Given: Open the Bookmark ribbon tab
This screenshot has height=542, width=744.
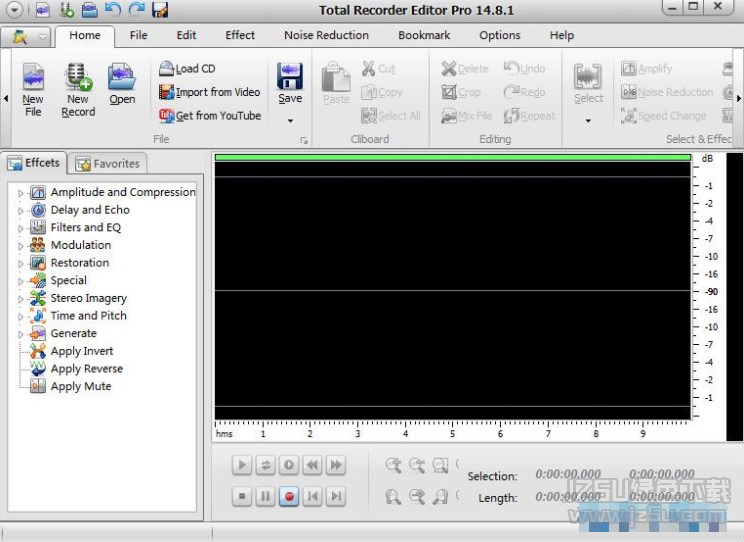Looking at the screenshot, I should click(424, 36).
